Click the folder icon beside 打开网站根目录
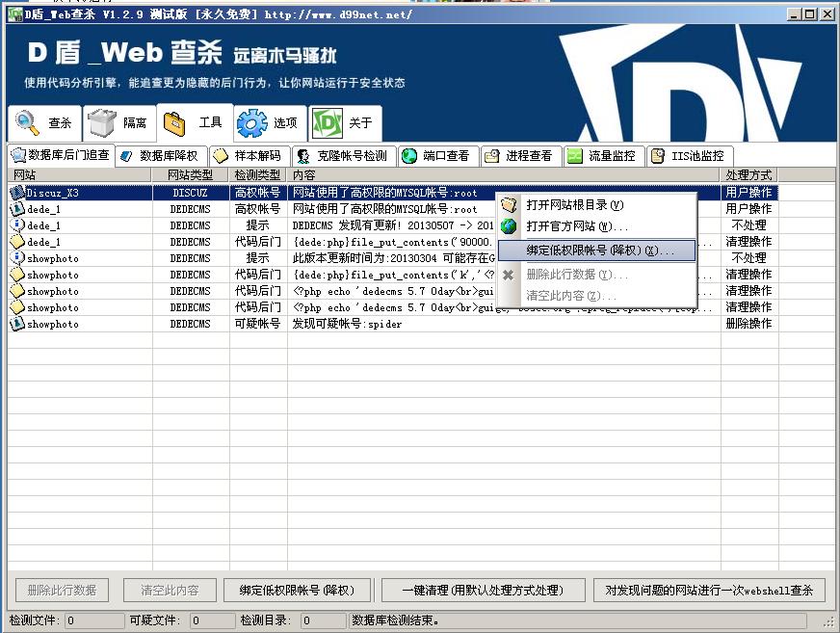This screenshot has width=840, height=633. point(509,205)
